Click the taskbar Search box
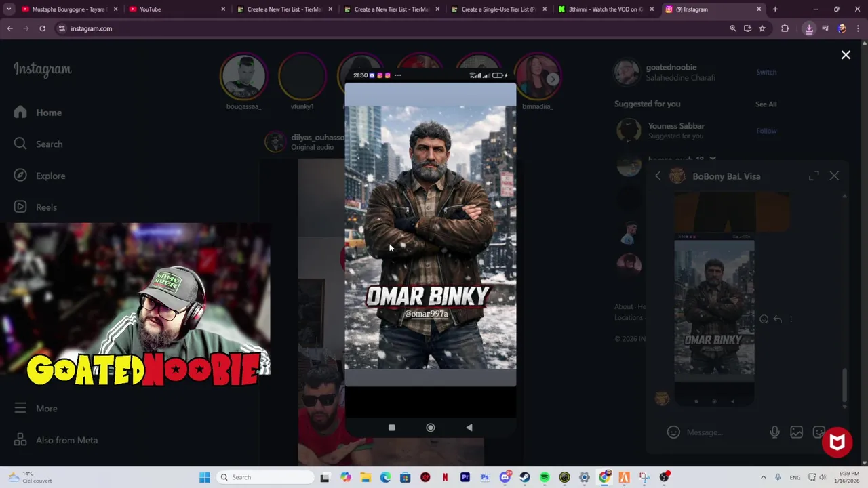The image size is (868, 488). (266, 477)
